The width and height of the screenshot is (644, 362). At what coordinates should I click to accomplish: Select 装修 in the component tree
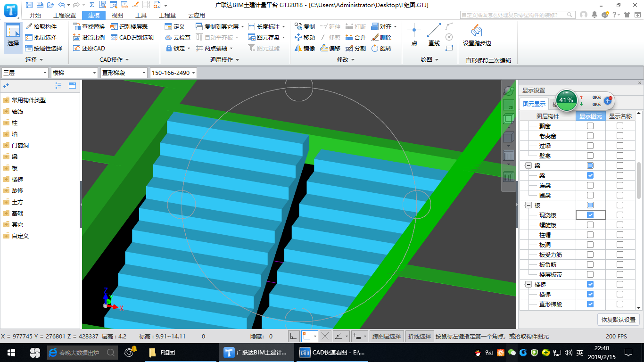click(x=17, y=190)
